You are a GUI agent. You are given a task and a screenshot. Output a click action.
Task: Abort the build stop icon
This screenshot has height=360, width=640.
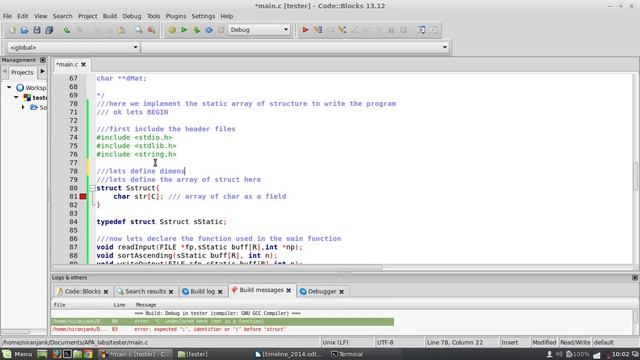(221, 30)
